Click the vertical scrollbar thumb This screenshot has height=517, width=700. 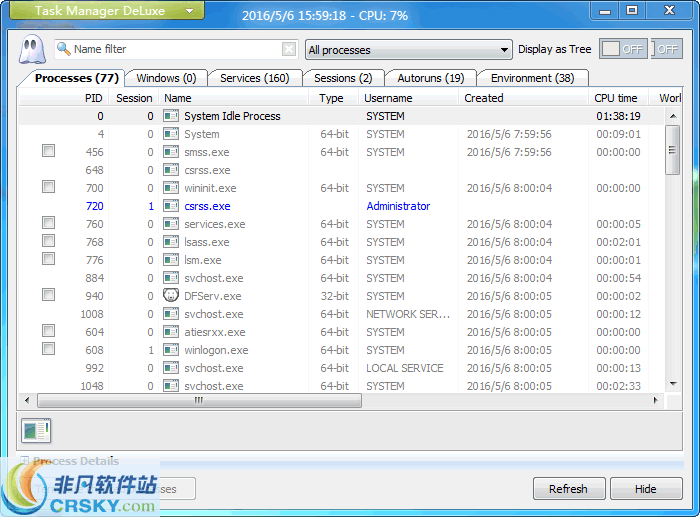coord(672,150)
